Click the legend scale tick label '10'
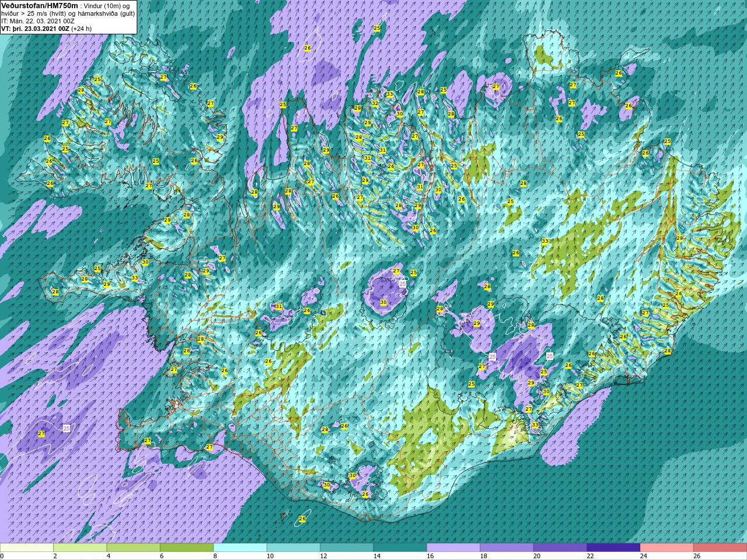The height and width of the screenshot is (560, 747). tap(270, 556)
